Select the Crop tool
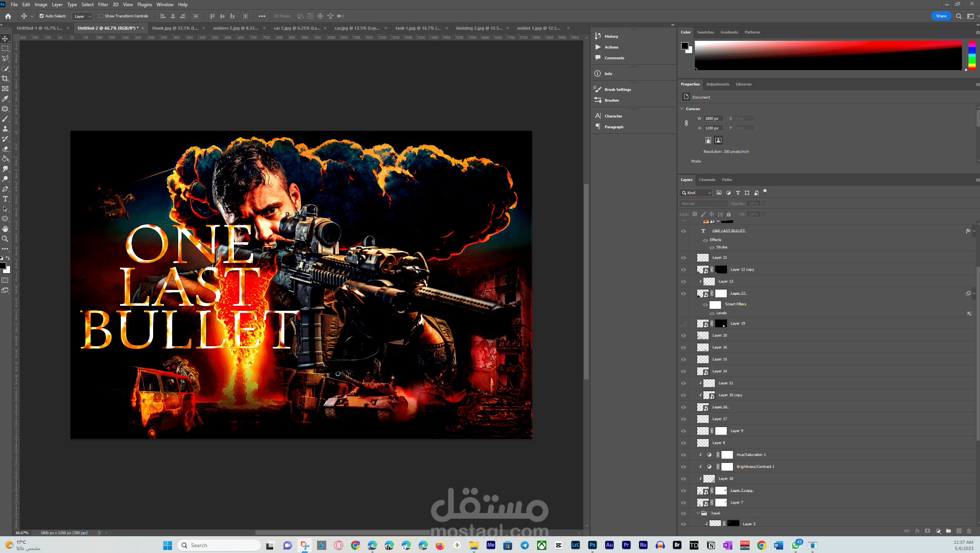980x553 pixels. pos(5,79)
